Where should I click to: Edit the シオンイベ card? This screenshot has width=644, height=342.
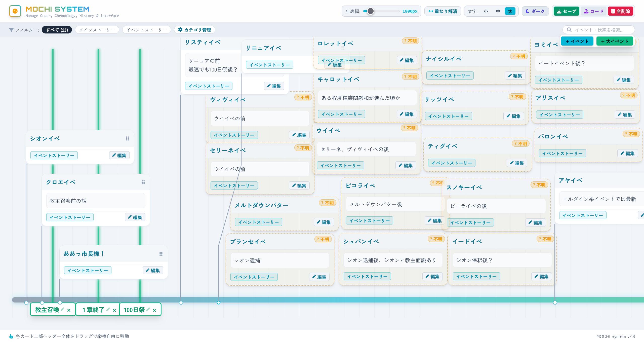click(119, 155)
